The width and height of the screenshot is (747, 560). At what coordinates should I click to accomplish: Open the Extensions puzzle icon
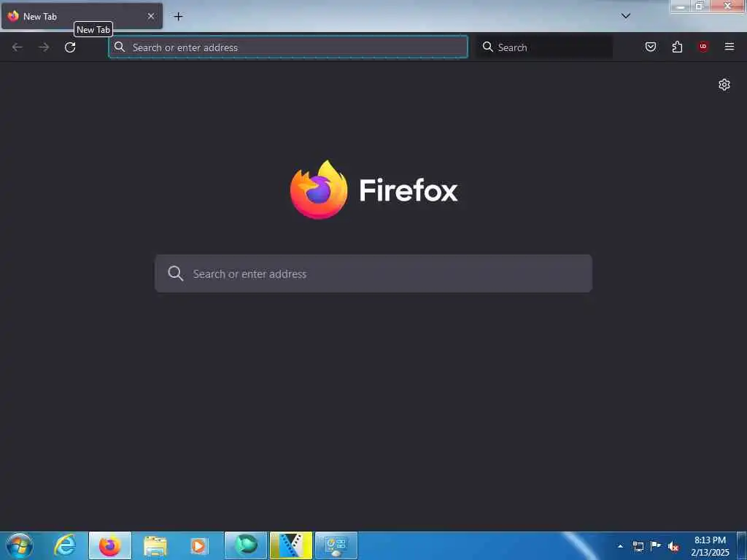click(677, 47)
